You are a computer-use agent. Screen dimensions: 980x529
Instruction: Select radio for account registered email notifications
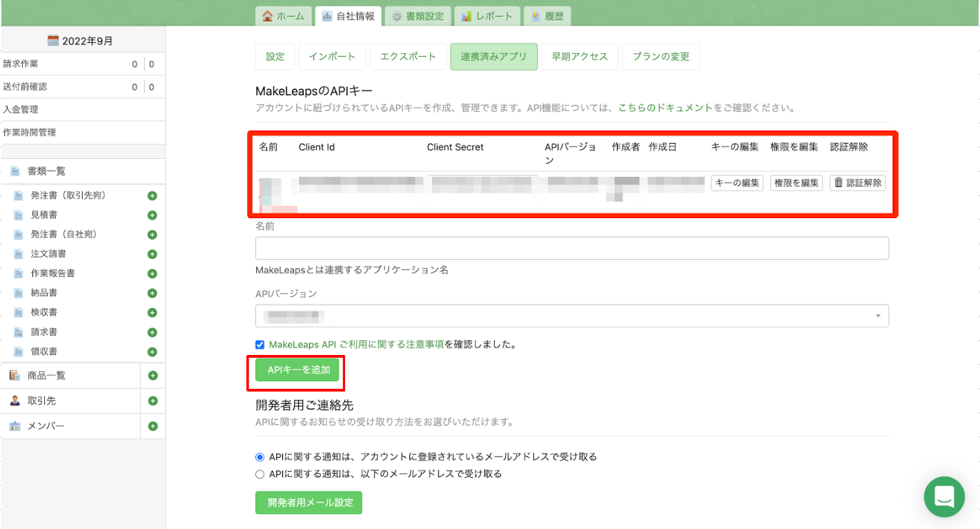[260, 457]
